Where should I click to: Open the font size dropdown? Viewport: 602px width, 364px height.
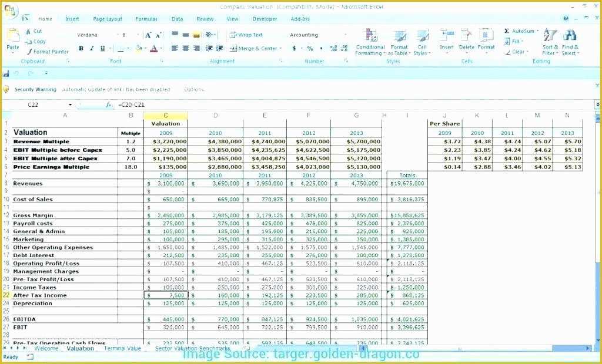pos(138,35)
